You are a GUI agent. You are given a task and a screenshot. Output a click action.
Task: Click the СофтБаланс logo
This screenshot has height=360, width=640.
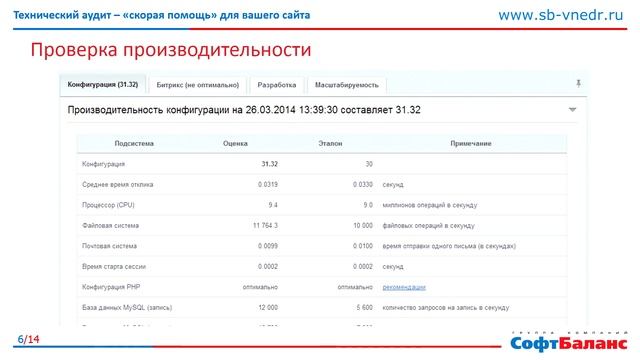pos(568,342)
